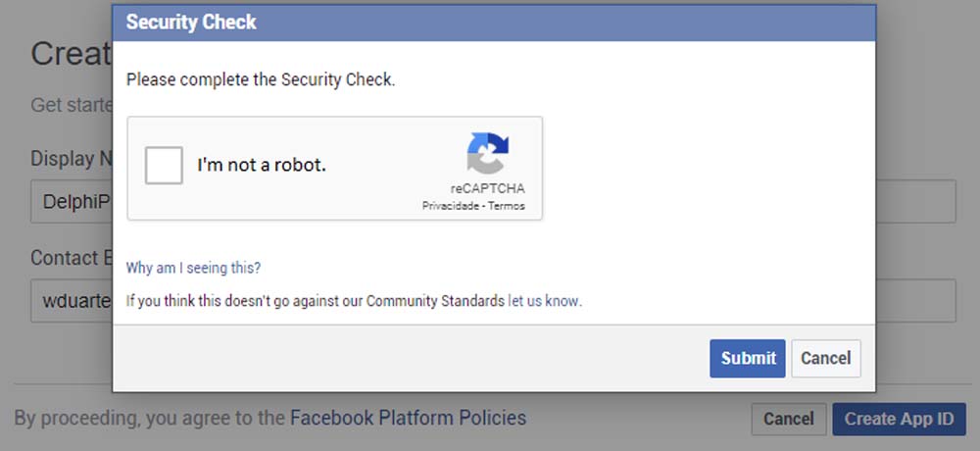Click "Why am I seeing this?" link
980x451 pixels.
click(x=193, y=268)
